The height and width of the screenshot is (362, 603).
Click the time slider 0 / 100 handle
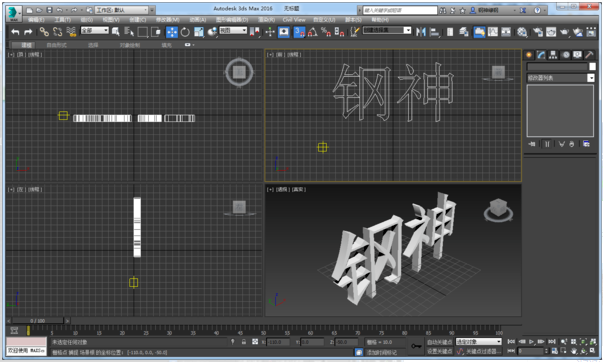38,320
